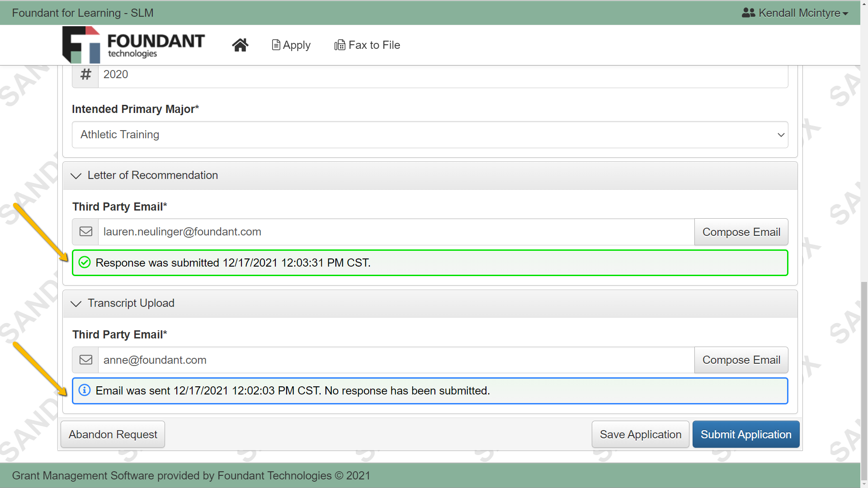This screenshot has height=488, width=868.
Task: Go to home via house icon
Action: tap(240, 45)
